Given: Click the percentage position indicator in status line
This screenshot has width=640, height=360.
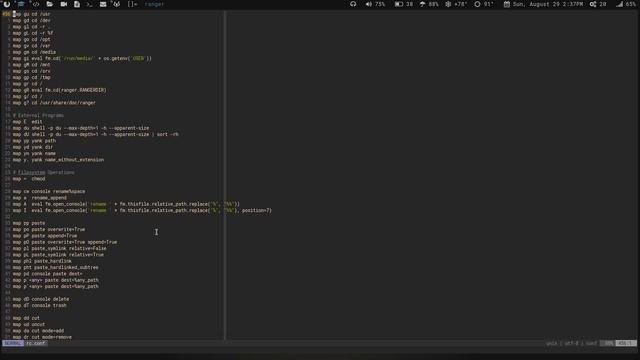Looking at the screenshot, I should click(608, 343).
